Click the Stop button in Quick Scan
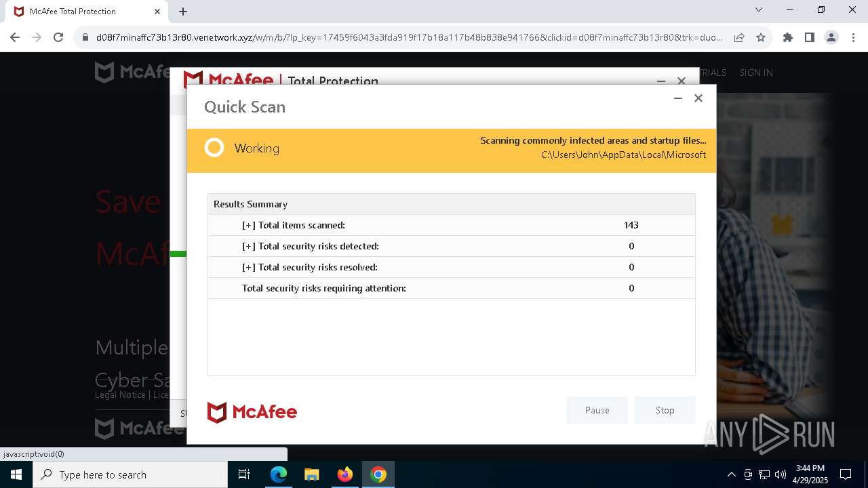 (665, 410)
